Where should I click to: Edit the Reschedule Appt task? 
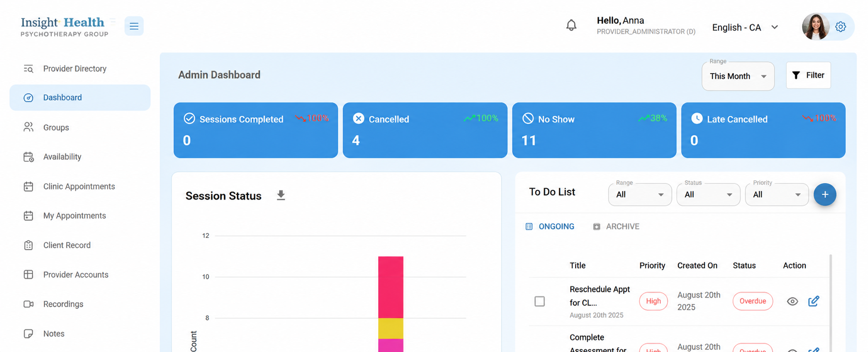tap(814, 301)
